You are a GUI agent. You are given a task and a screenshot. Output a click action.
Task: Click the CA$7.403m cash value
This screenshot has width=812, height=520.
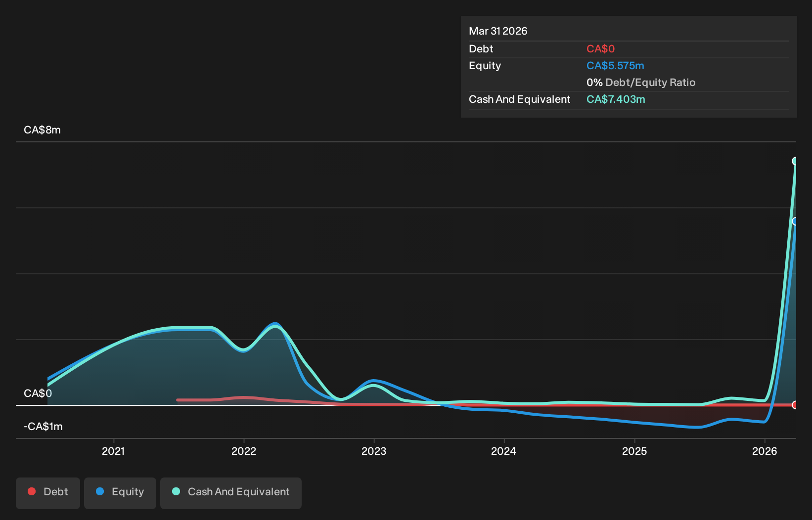point(616,99)
